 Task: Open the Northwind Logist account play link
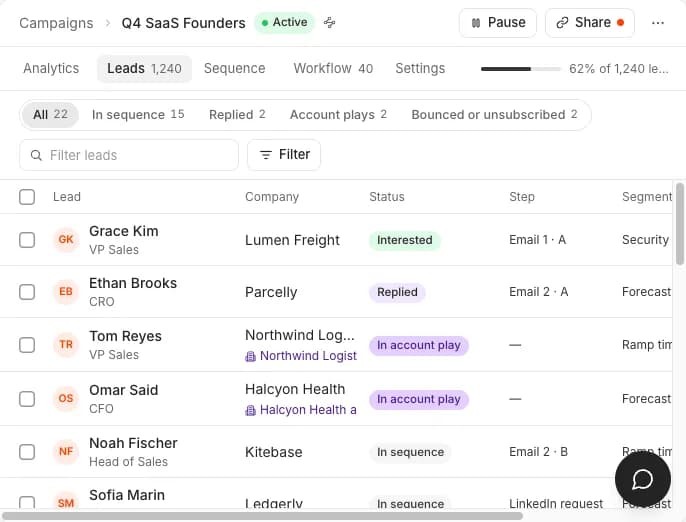[308, 356]
